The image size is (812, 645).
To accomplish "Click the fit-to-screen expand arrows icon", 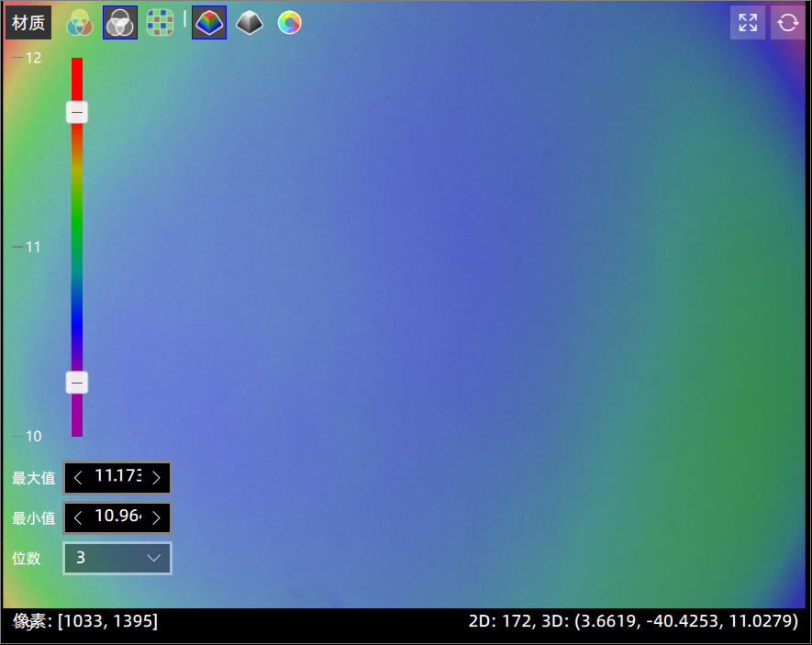I will tap(747, 23).
